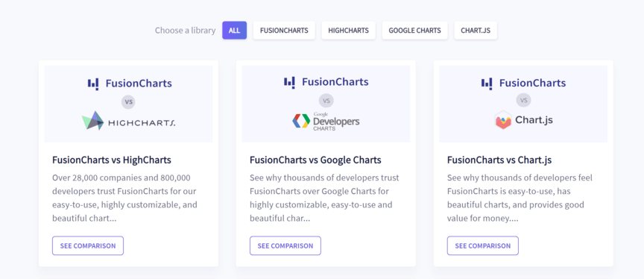Click FusionCharts logo in the HighCharts card
The image size is (644, 279).
[130, 84]
